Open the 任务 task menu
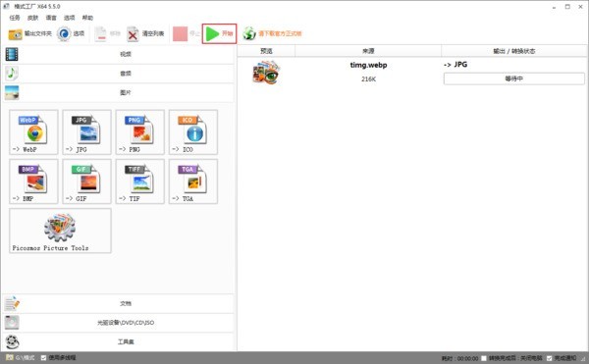This screenshot has width=589, height=364. (x=15, y=18)
